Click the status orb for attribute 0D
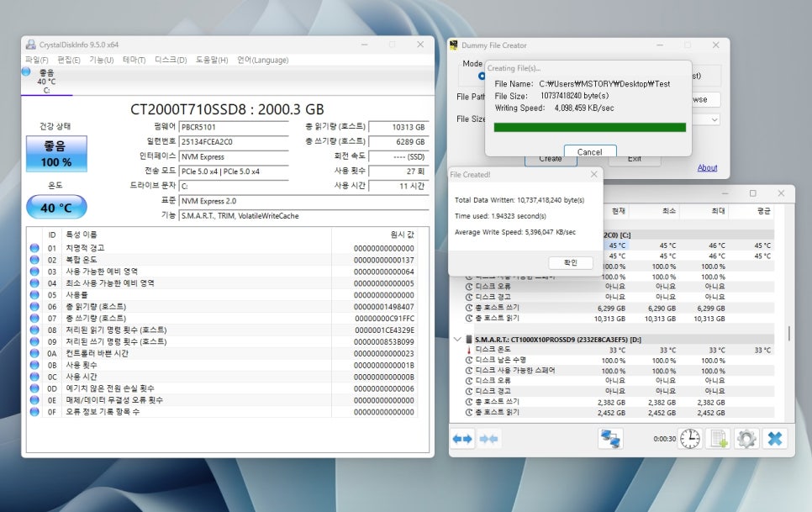The image size is (812, 512). coord(34,388)
